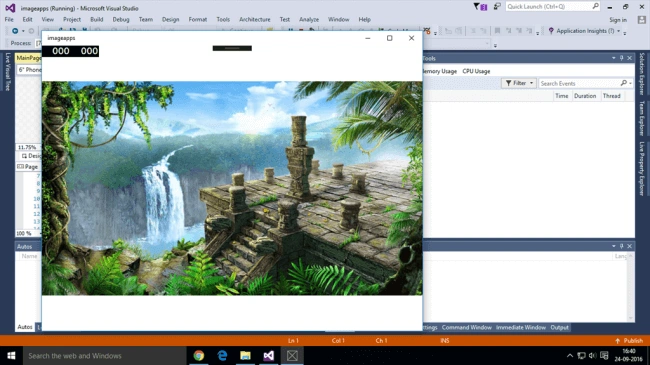Click the Quick Launch magnifier icon
The image size is (650, 365).
(595, 6)
